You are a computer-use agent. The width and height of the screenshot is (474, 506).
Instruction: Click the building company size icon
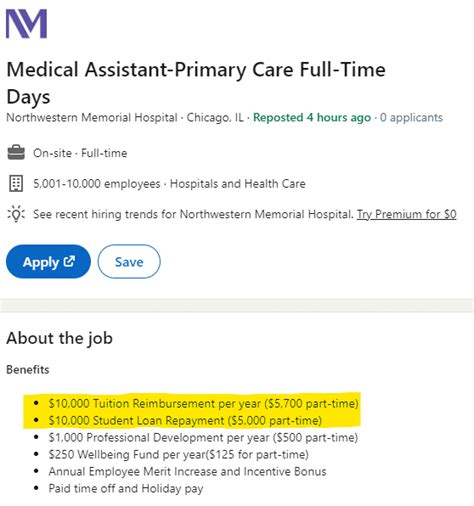click(x=16, y=184)
